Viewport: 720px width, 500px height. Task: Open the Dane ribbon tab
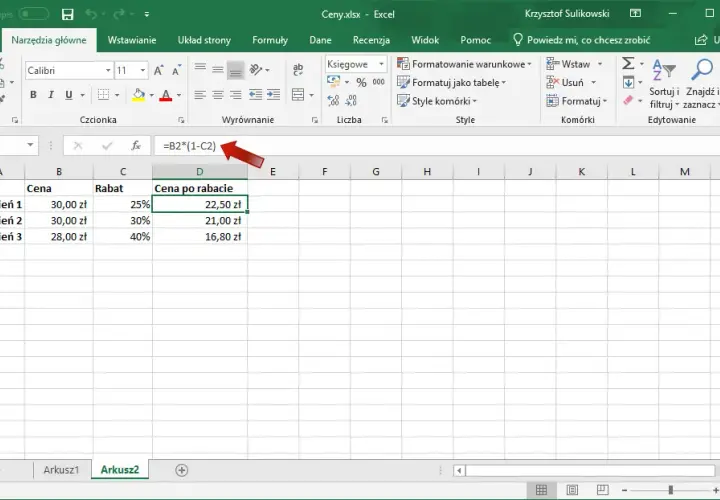pos(320,40)
